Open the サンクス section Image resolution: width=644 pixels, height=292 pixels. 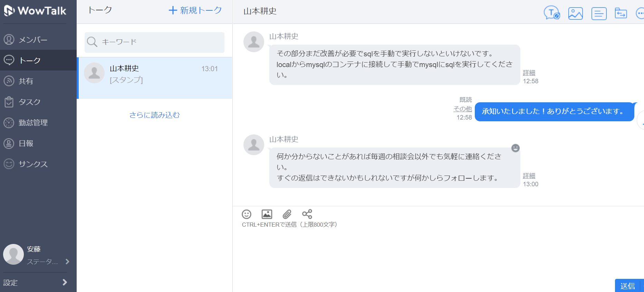click(33, 164)
